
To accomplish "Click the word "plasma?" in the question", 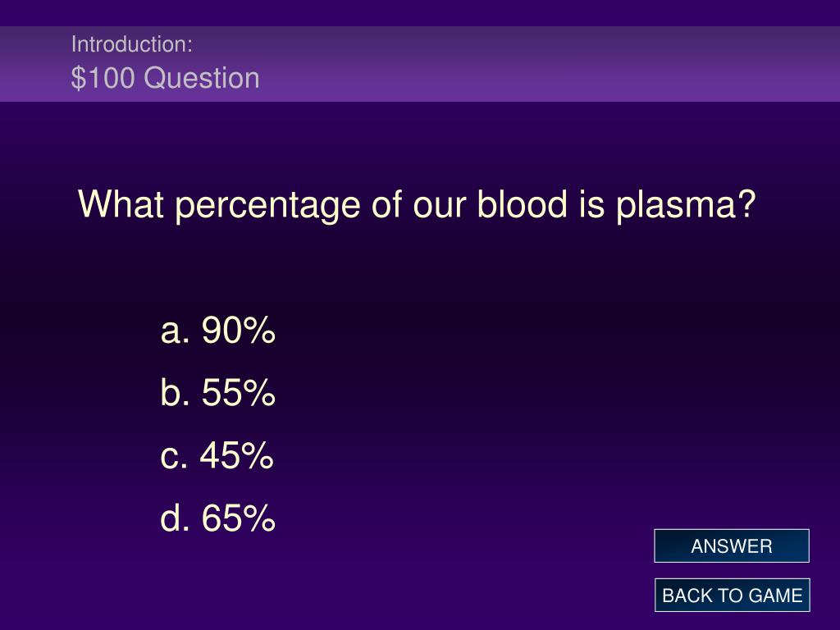I will pyautogui.click(x=687, y=206).
